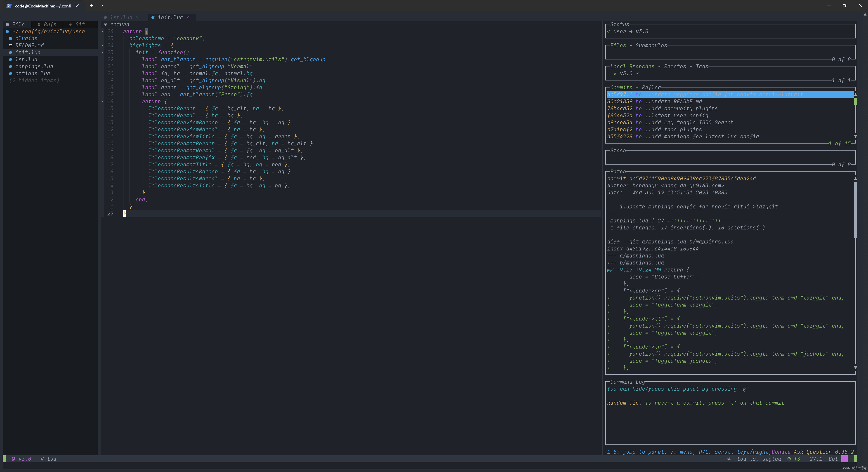Click the lua icon beside lsp.lua in tree
868x472 pixels.
[x=10, y=60]
